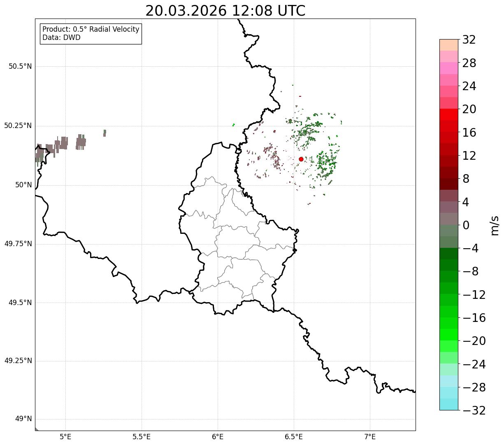Click the colorbar tick label 0
The width and height of the screenshot is (504, 445).
click(466, 225)
